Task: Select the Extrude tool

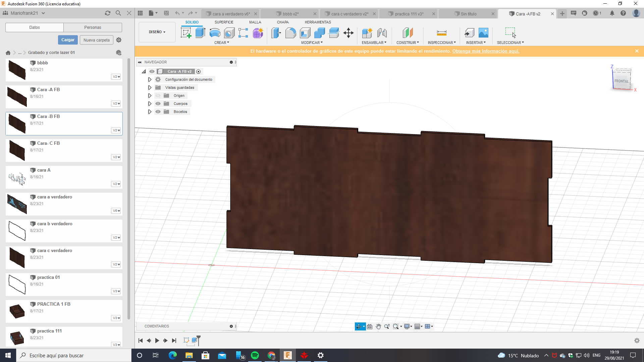Action: point(200,33)
